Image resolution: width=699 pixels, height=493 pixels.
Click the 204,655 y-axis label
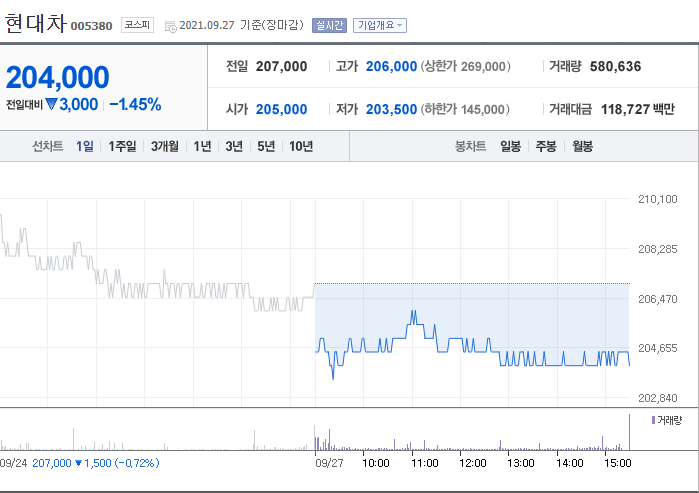[658, 348]
